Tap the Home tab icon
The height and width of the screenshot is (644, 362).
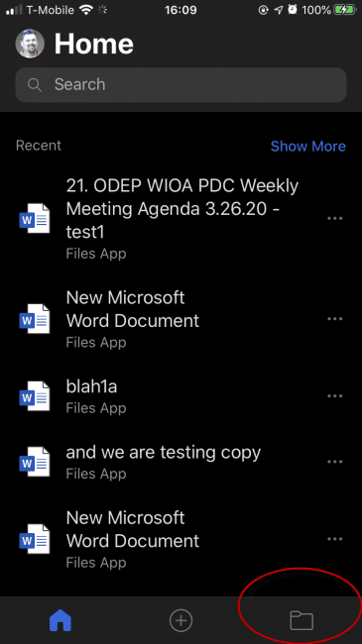coord(60,620)
